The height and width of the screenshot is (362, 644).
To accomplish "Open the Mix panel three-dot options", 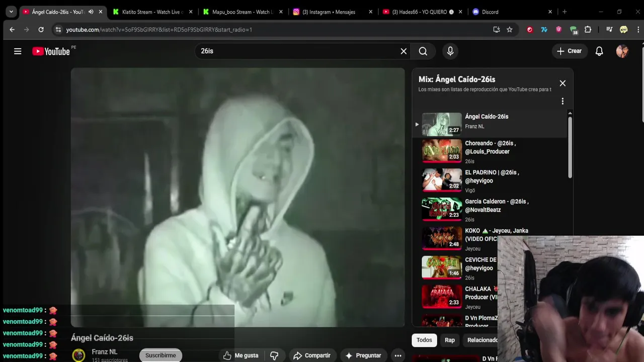I will point(562,101).
